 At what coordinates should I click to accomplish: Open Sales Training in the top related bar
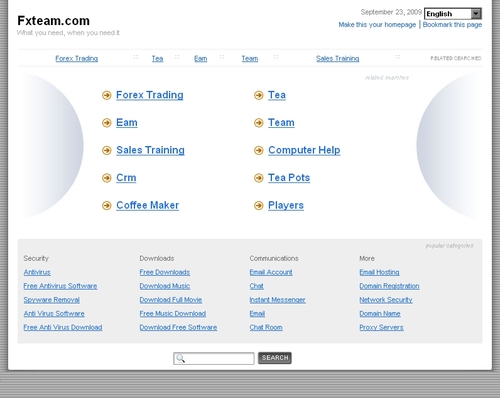tap(337, 58)
